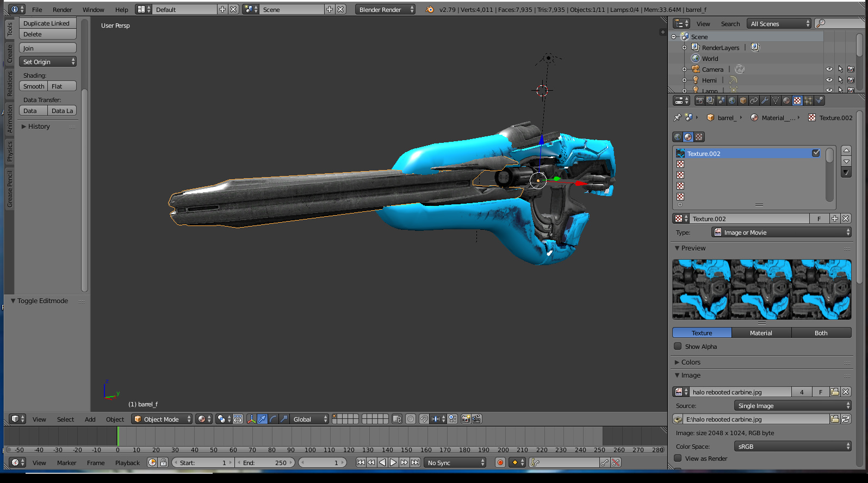868x483 pixels.
Task: Open the file browser for the image path
Action: click(835, 419)
